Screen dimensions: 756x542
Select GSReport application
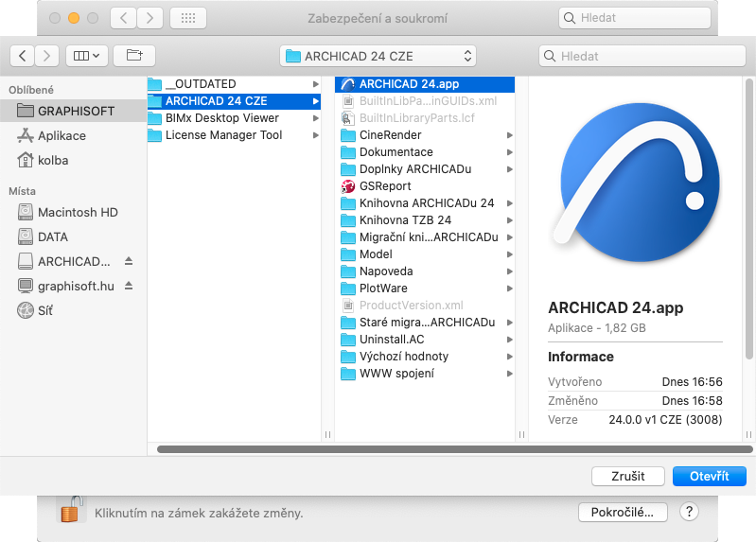point(425,186)
